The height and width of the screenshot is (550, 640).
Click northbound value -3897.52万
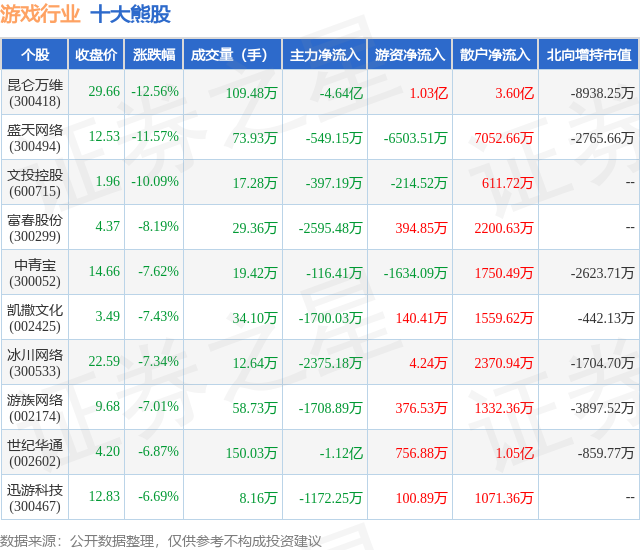(x=602, y=408)
